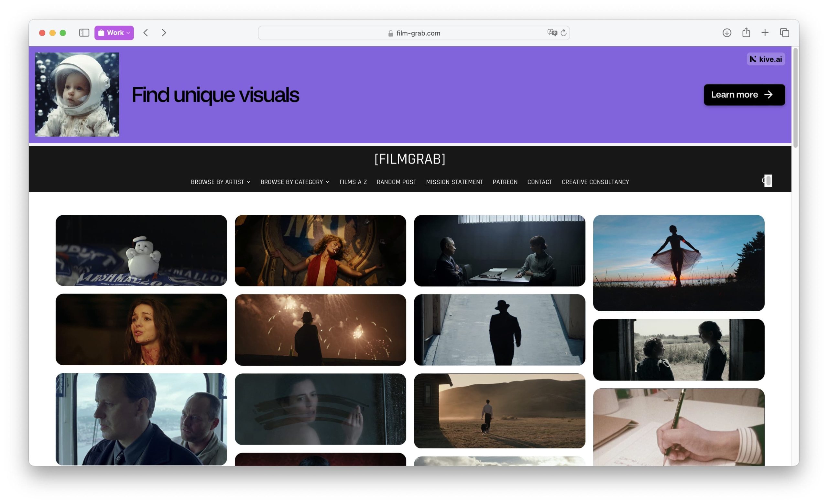This screenshot has width=828, height=504.
Task: Open the Films A-Z menu item
Action: pos(353,182)
